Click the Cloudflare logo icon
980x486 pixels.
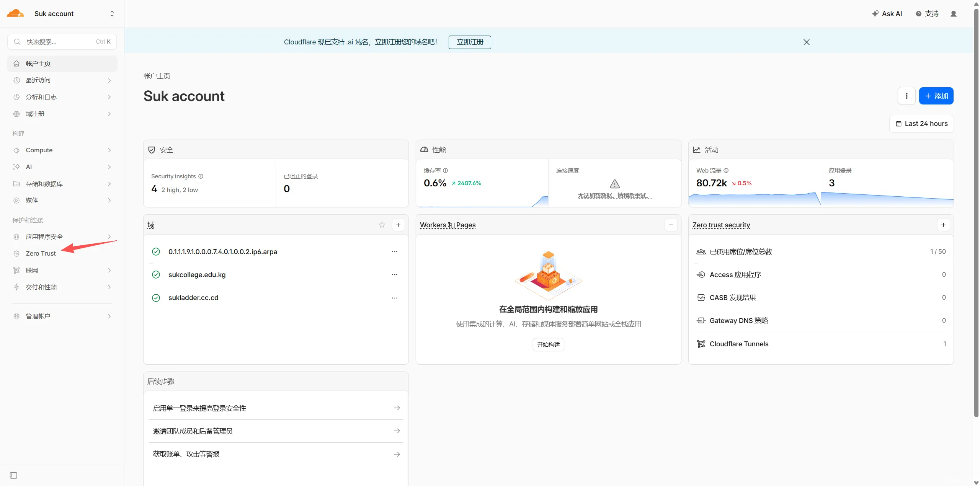pos(15,13)
